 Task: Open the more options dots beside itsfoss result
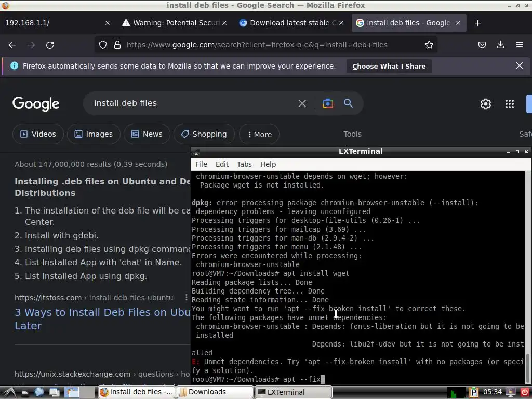[187, 297]
